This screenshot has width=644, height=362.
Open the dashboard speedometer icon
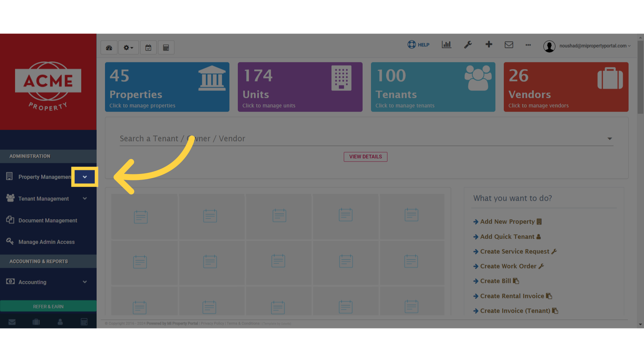(x=109, y=48)
